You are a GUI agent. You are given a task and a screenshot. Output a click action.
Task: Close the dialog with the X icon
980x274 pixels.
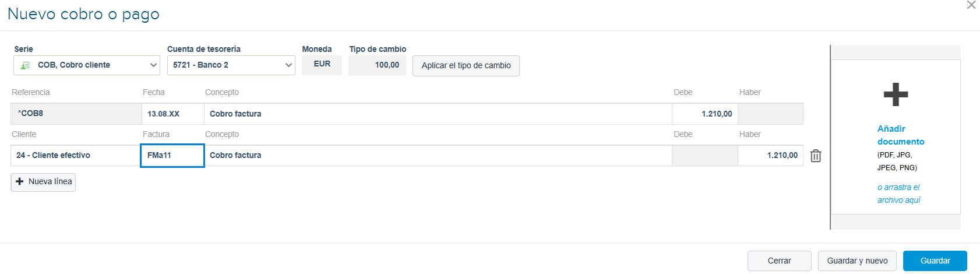(971, 5)
